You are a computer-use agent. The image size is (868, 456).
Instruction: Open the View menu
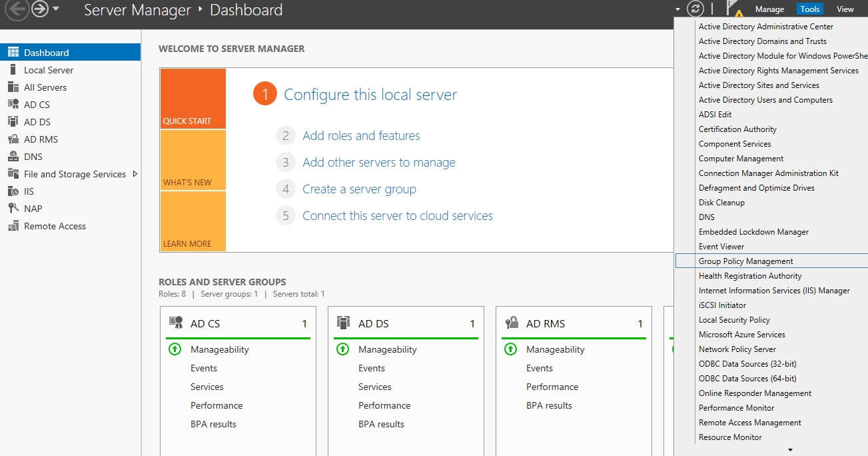845,9
